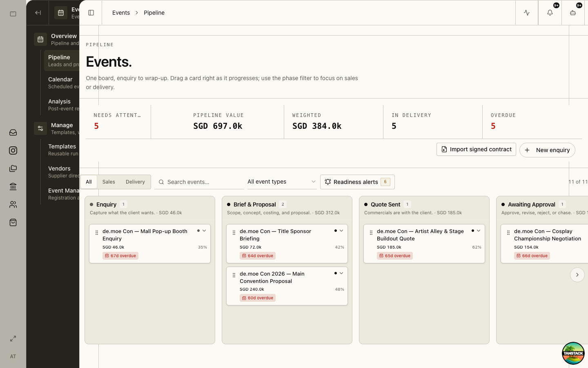Screen dimensions: 588x368
Task: Grab the drag handle on Mall Pop-up Booth card
Action: (x=97, y=233)
